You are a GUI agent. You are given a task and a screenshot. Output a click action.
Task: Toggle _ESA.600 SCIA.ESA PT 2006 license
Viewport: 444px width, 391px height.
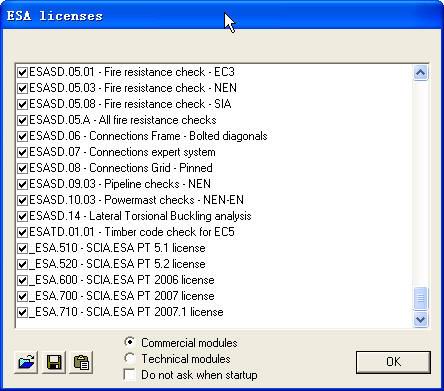[22, 280]
